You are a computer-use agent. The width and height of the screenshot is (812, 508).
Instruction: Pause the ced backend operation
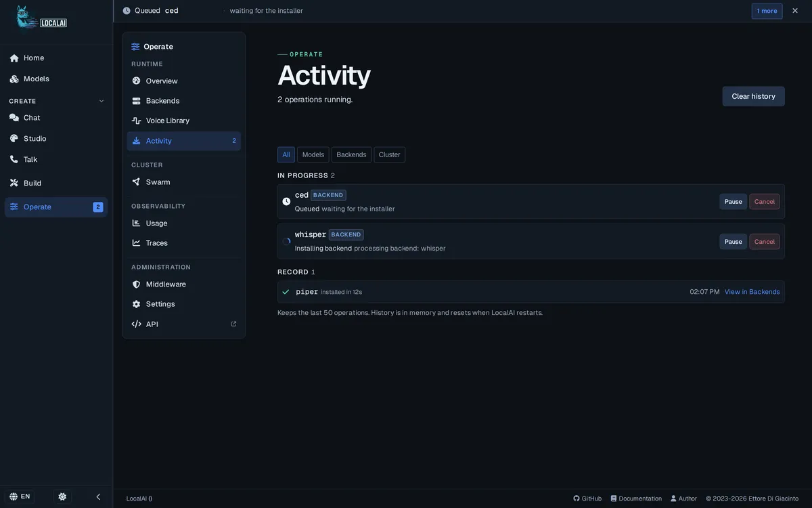[x=733, y=201]
